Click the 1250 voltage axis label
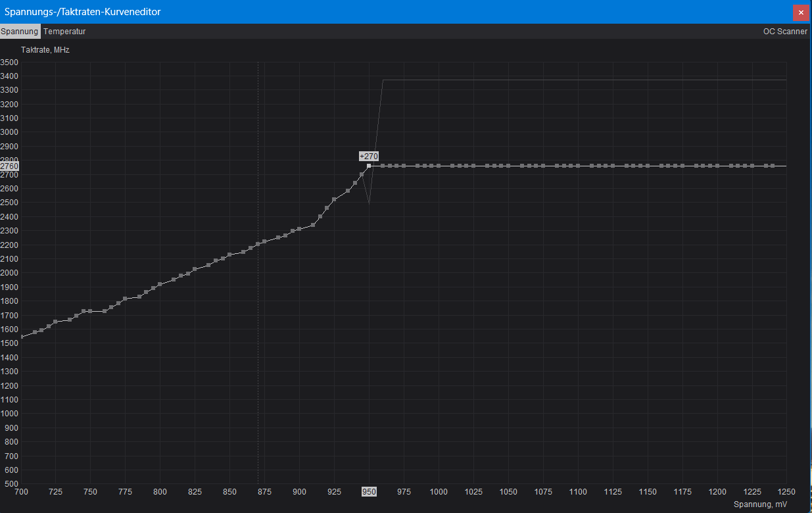The height and width of the screenshot is (513, 812). point(786,491)
